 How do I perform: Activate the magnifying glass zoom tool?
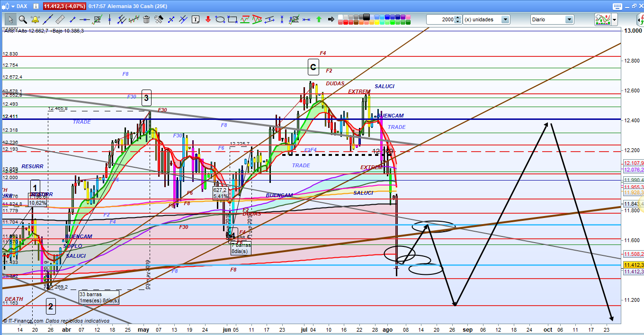pyautogui.click(x=22, y=19)
